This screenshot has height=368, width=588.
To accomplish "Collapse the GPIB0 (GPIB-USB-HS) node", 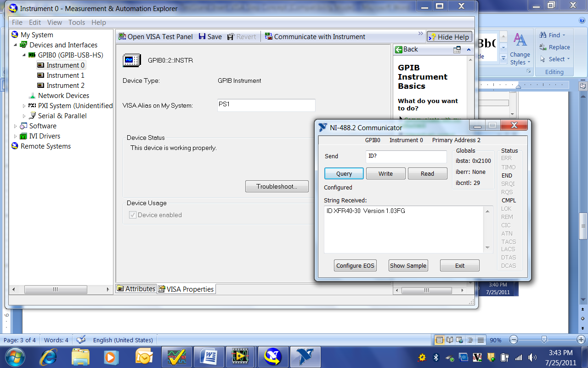I will (x=24, y=55).
